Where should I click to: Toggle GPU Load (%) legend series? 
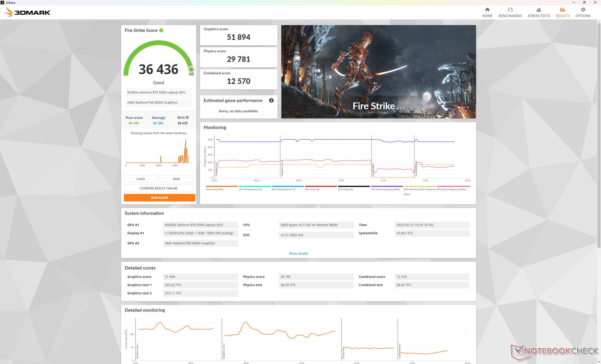pos(312,189)
